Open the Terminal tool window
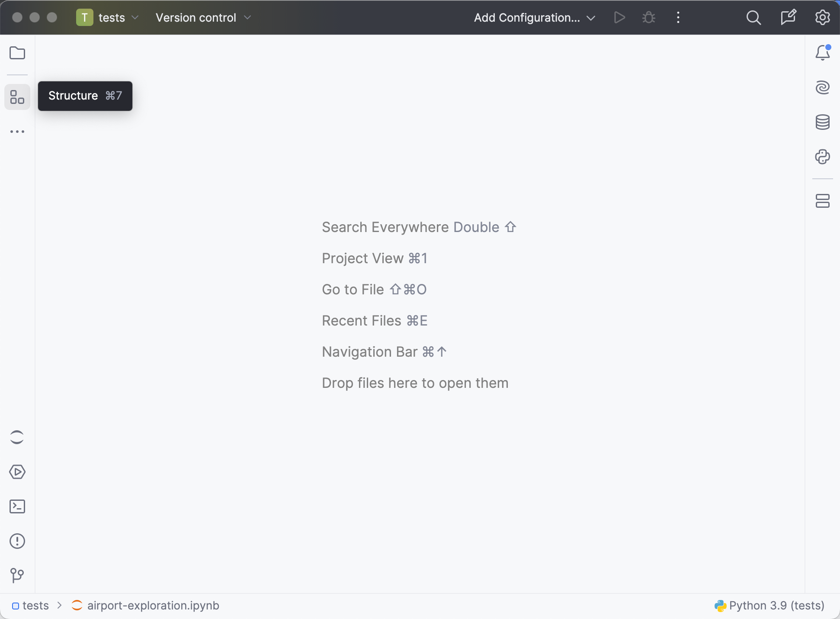The height and width of the screenshot is (619, 840). (17, 506)
